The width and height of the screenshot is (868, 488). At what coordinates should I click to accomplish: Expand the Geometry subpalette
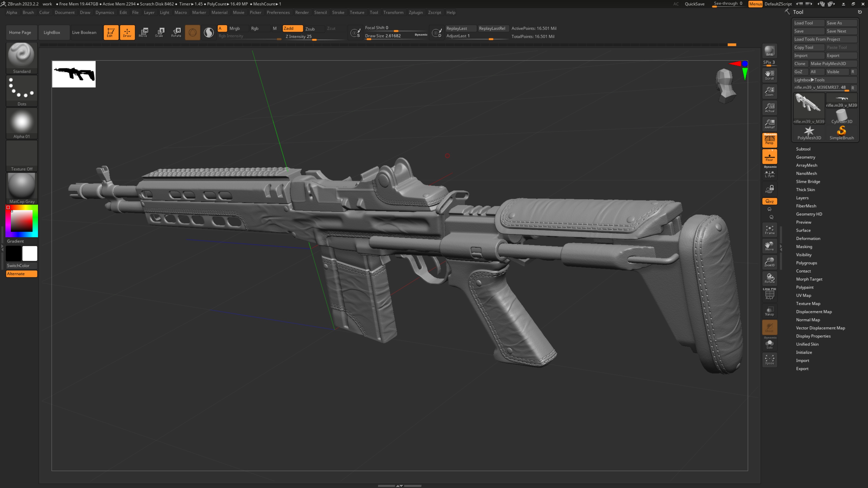click(x=805, y=157)
